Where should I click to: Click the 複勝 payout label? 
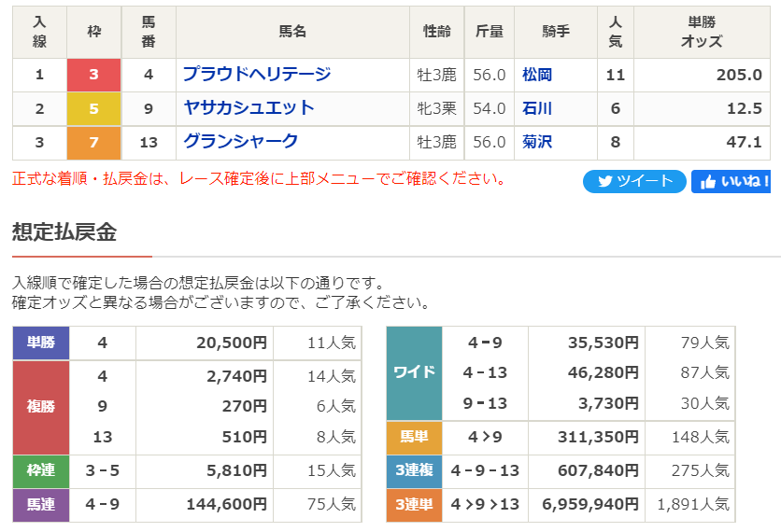coord(41,407)
